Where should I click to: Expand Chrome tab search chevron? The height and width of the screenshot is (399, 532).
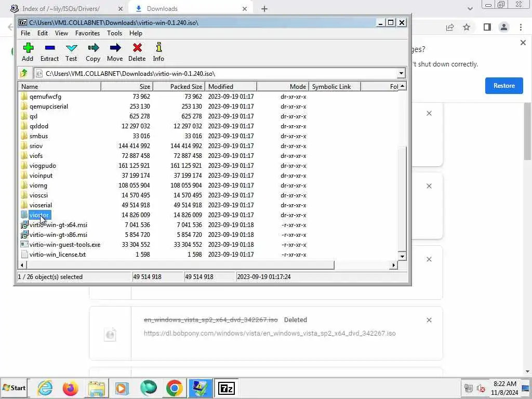click(x=470, y=9)
